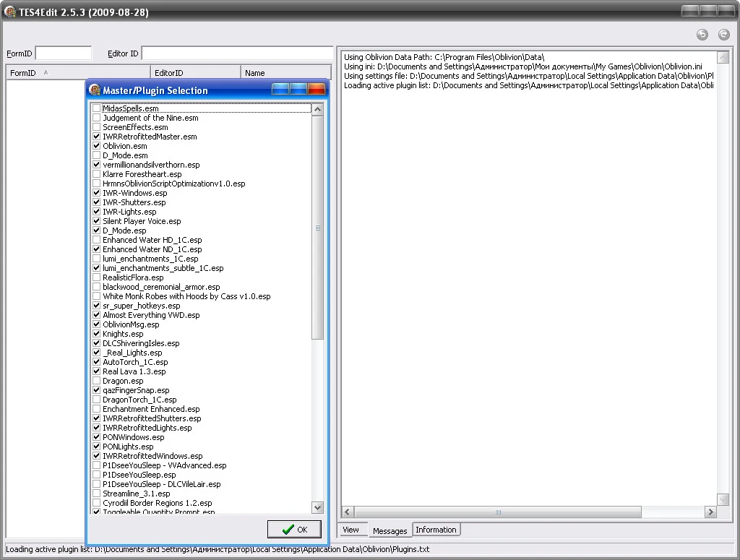Image resolution: width=740 pixels, height=560 pixels.
Task: Enable Streamline_3.1.esp
Action: point(95,493)
